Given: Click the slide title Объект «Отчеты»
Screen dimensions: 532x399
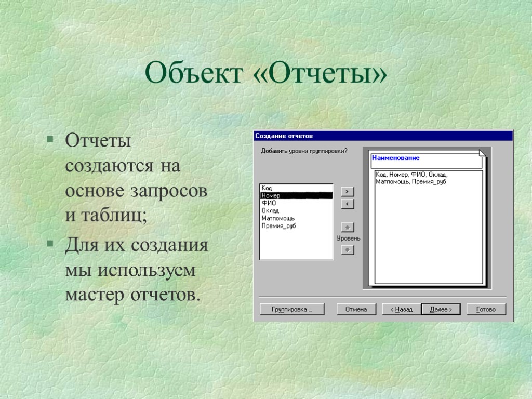Looking at the screenshot, I should point(265,72).
